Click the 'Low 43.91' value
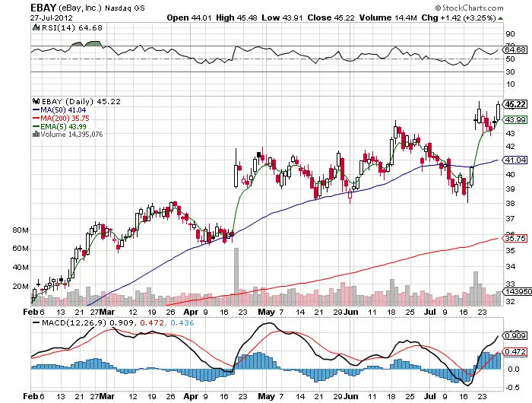 pos(282,17)
